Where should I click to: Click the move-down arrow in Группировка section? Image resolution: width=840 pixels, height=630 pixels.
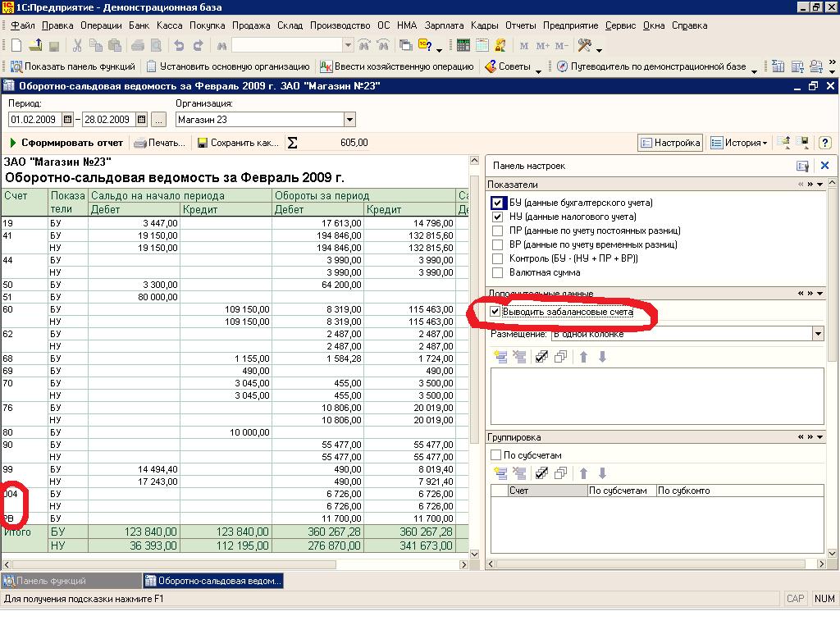pos(603,473)
